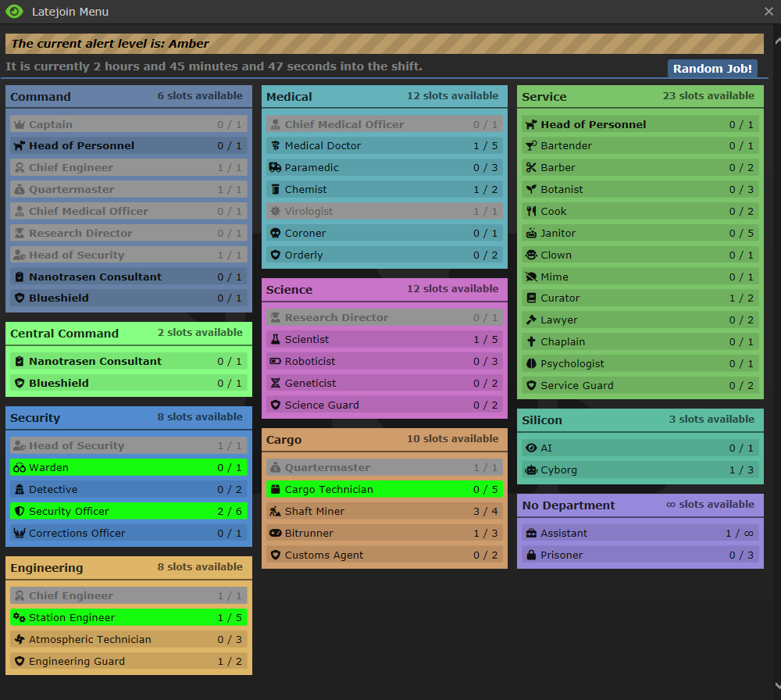
Task: Click the Warden binoculars icon
Action: tap(20, 468)
